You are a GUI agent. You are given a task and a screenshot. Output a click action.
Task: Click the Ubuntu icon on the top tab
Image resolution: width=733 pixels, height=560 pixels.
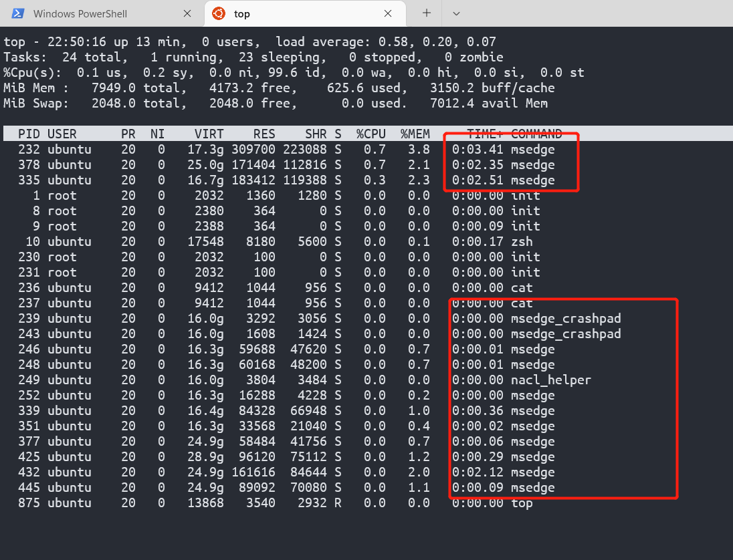click(217, 13)
